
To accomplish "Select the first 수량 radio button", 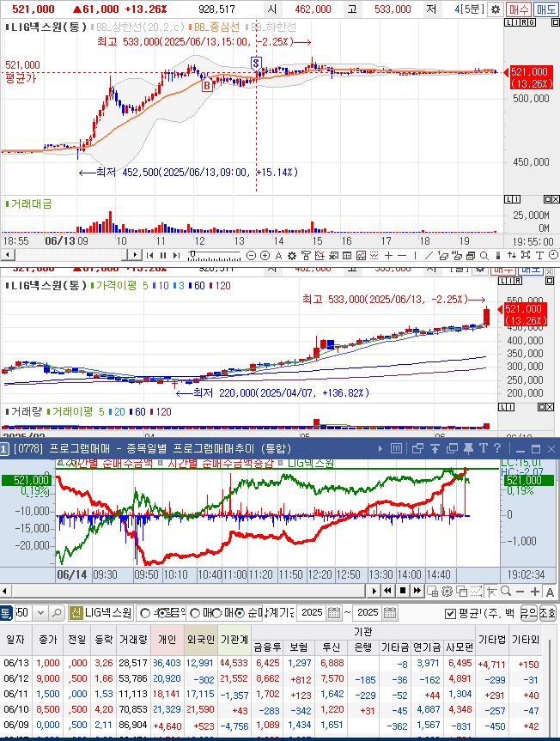I will tap(145, 613).
